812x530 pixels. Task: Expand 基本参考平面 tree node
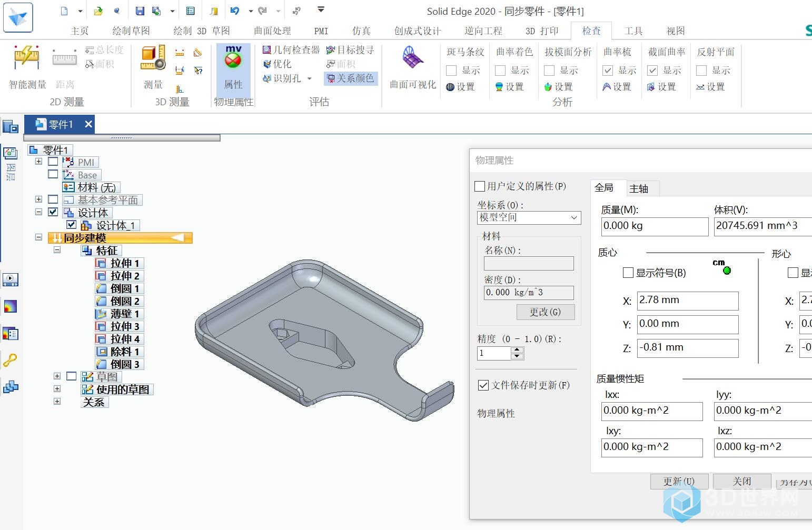point(38,199)
